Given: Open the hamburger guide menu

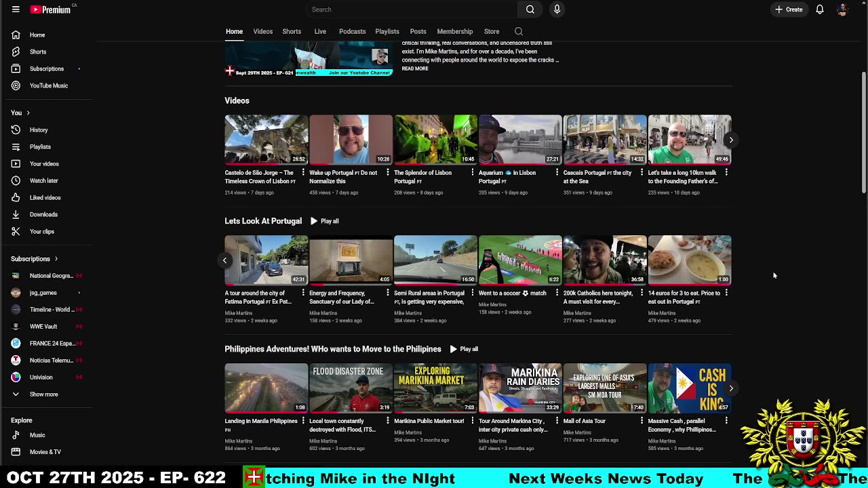Looking at the screenshot, I should [16, 9].
